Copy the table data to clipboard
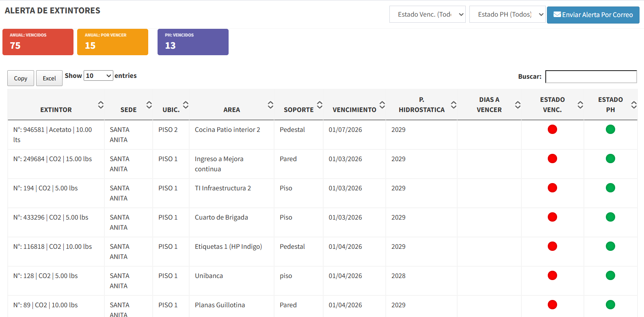The image size is (644, 317). 21,78
